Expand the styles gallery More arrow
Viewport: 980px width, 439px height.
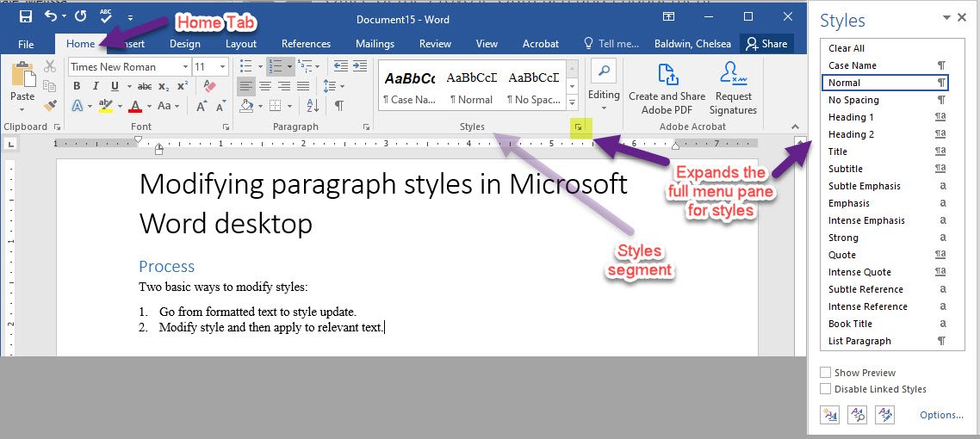(x=574, y=102)
